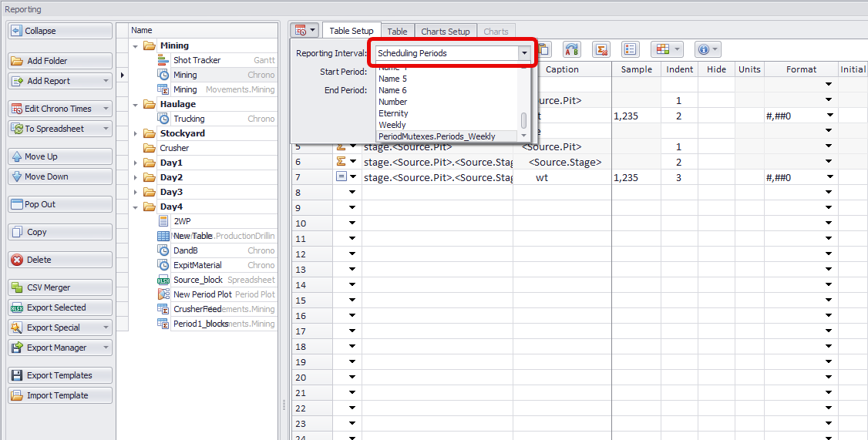Click the CSV Merger button
Viewport: 868px width, 440px height.
point(60,287)
